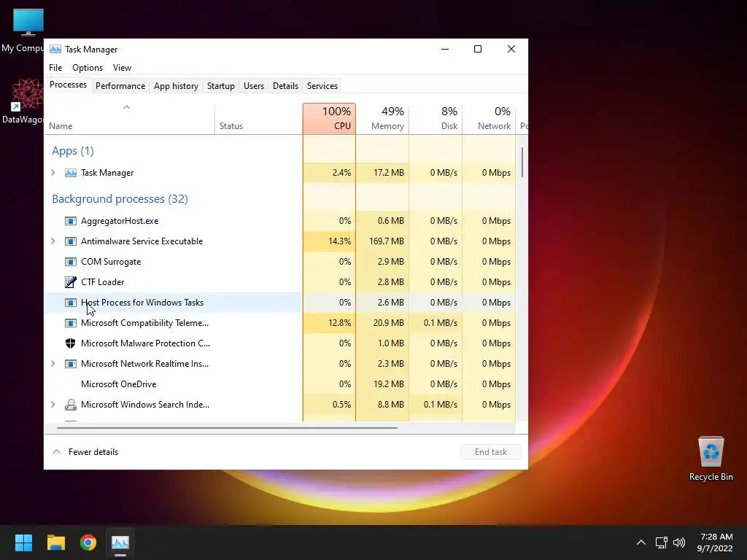The width and height of the screenshot is (747, 560).
Task: Click the Apps (1) group heading
Action: coord(73,151)
